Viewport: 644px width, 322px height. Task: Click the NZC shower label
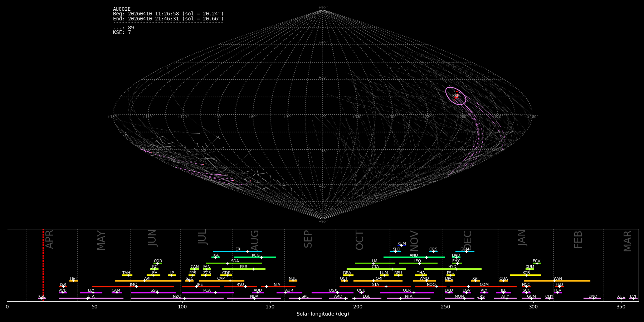(177, 297)
